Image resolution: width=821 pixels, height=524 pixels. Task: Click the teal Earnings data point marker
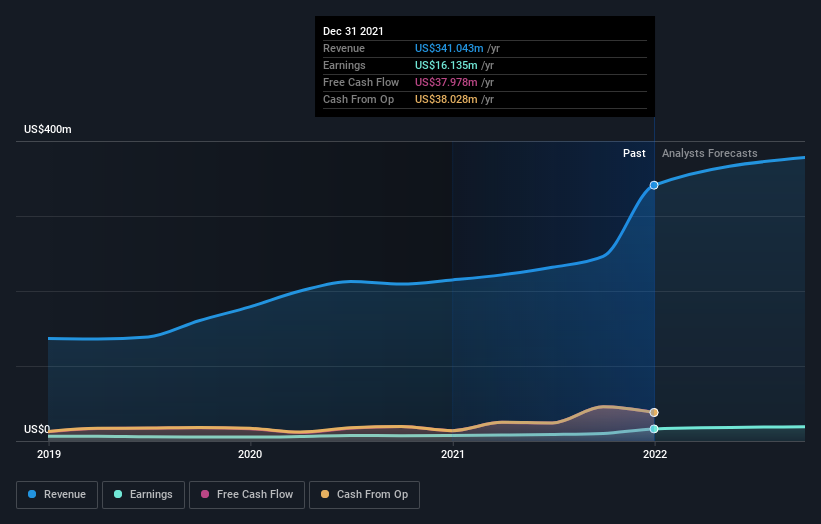[654, 429]
